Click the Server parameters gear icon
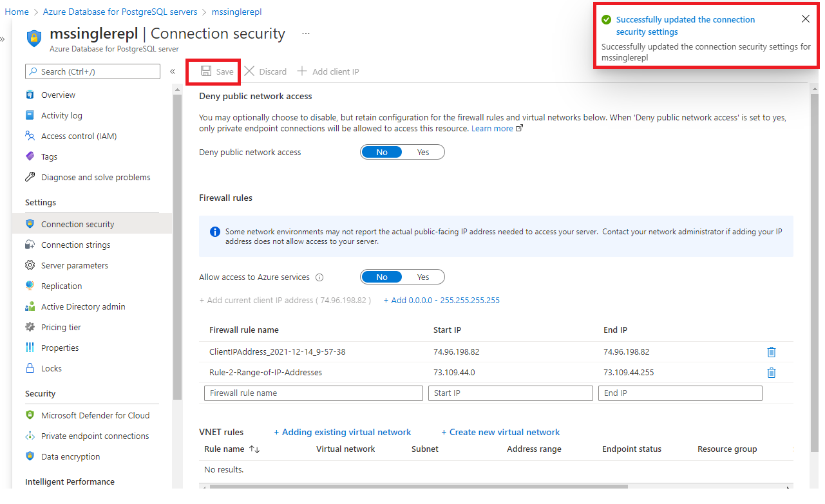The image size is (825, 504). click(30, 265)
